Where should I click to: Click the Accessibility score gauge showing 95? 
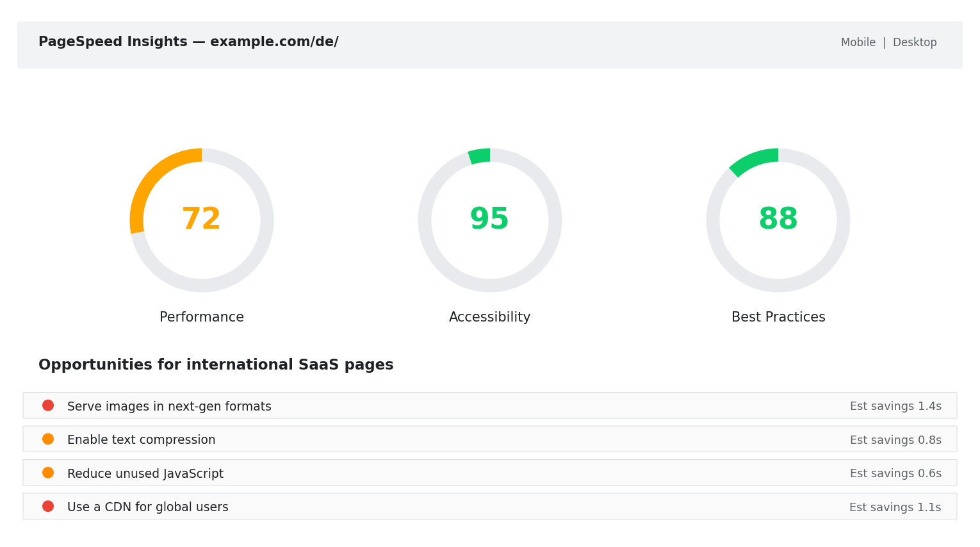coord(490,220)
